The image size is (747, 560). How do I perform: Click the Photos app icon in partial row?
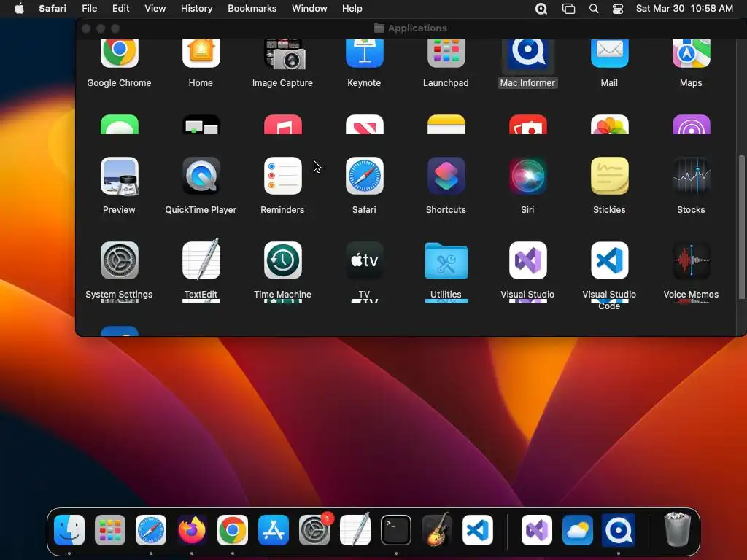click(609, 124)
